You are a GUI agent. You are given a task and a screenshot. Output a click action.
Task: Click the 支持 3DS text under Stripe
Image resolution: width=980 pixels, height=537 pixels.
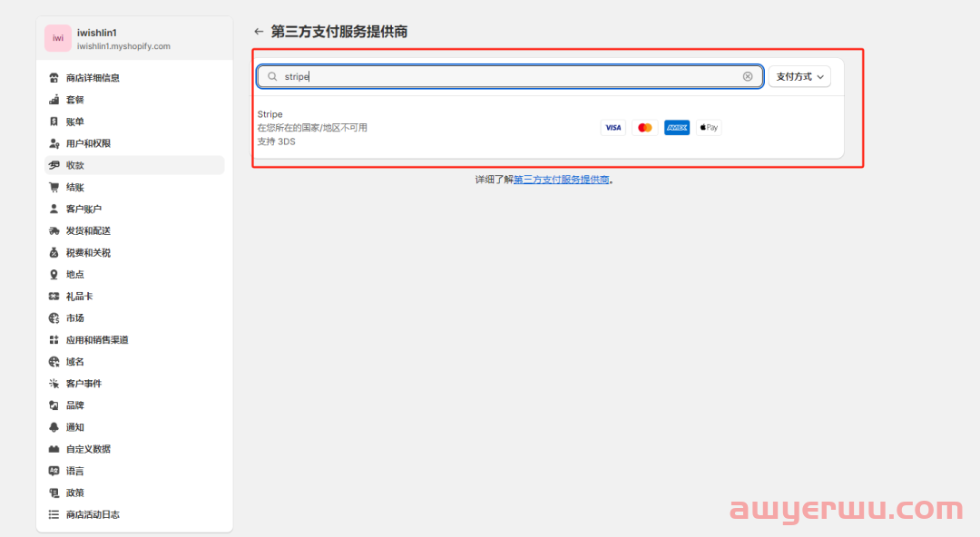pos(276,142)
